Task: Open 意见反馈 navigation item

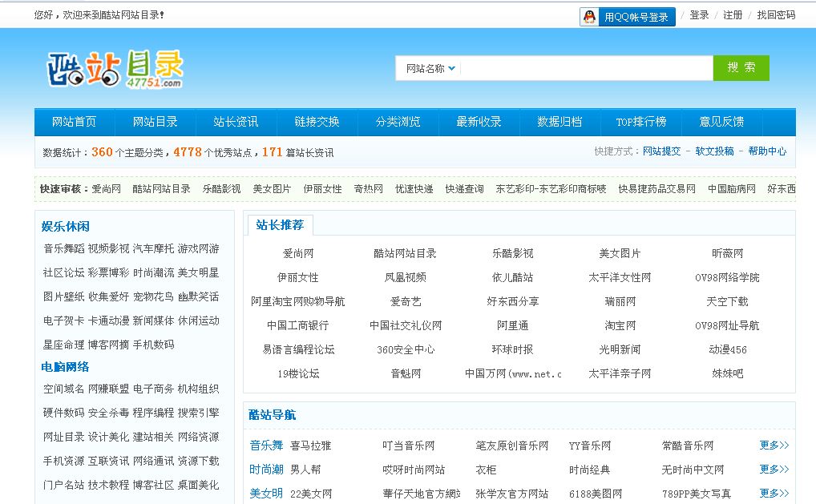Action: pos(721,122)
